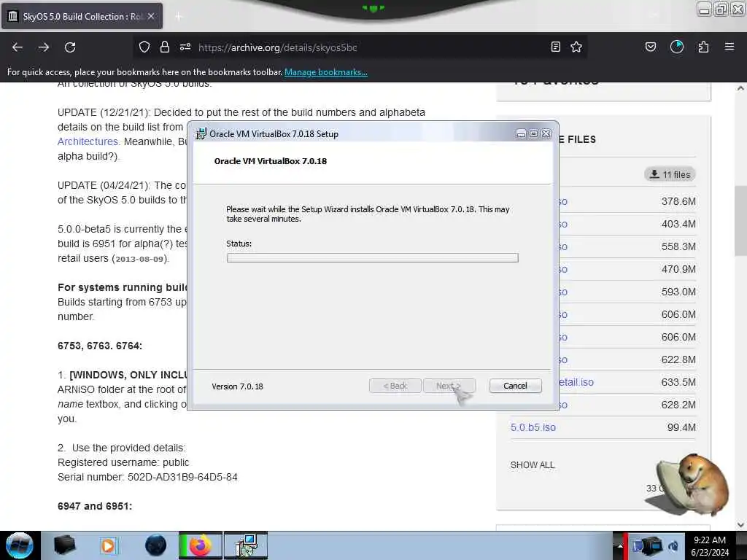Image resolution: width=747 pixels, height=560 pixels.
Task: Open the black box taskbar icon
Action: click(64, 545)
